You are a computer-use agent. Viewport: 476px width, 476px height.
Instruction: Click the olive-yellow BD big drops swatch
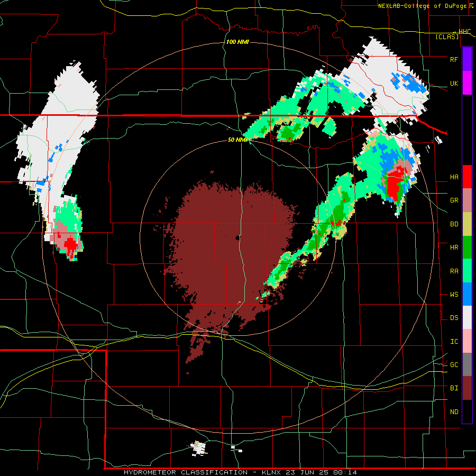[467, 224]
